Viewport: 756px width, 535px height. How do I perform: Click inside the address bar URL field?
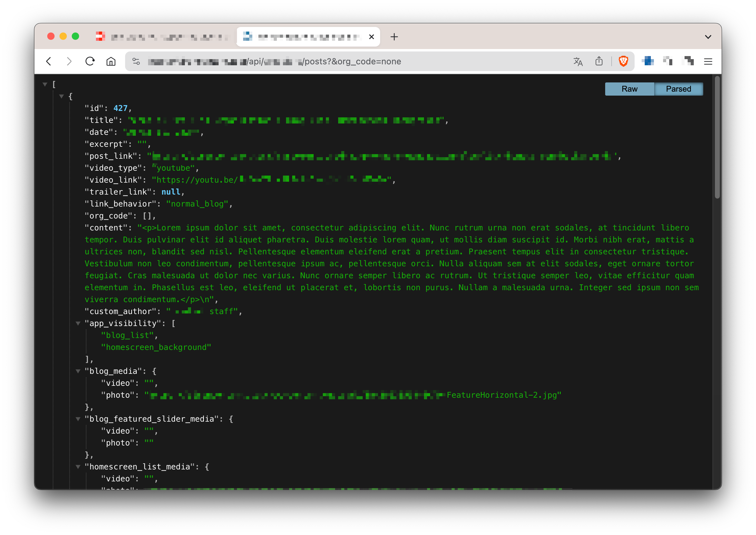coord(330,61)
